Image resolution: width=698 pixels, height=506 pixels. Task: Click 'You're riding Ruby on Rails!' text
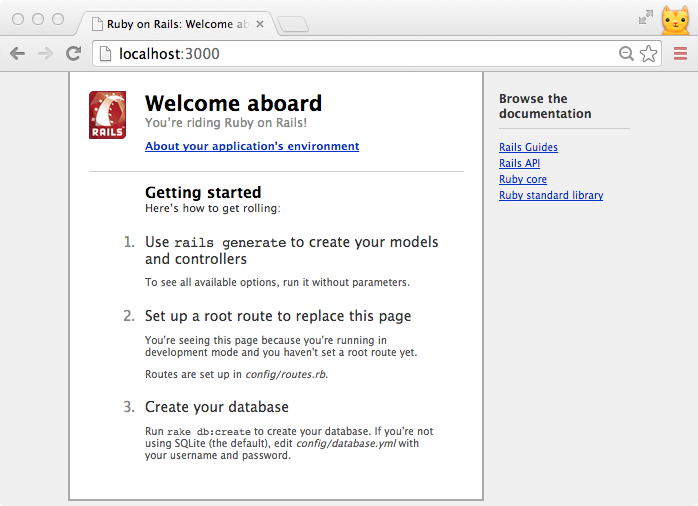click(x=226, y=123)
